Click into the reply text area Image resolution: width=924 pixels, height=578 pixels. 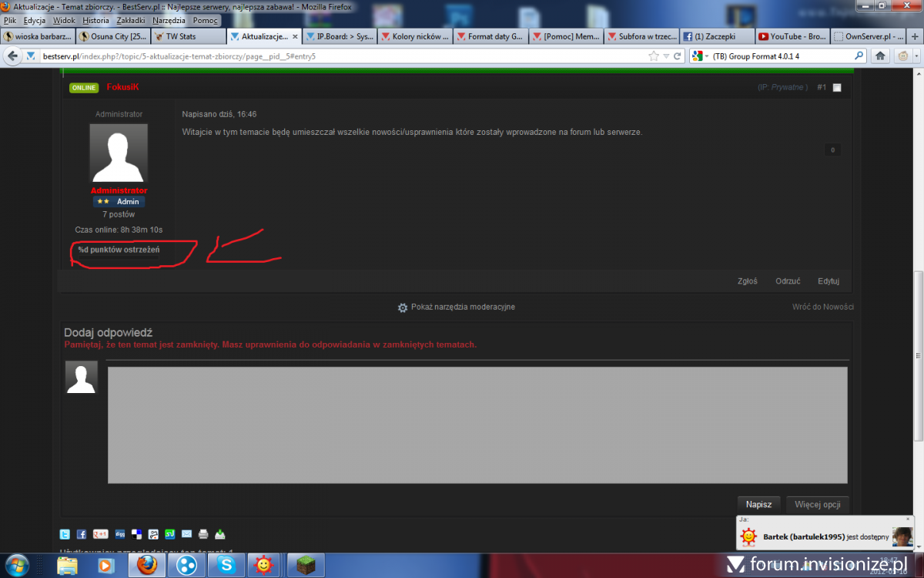(477, 425)
